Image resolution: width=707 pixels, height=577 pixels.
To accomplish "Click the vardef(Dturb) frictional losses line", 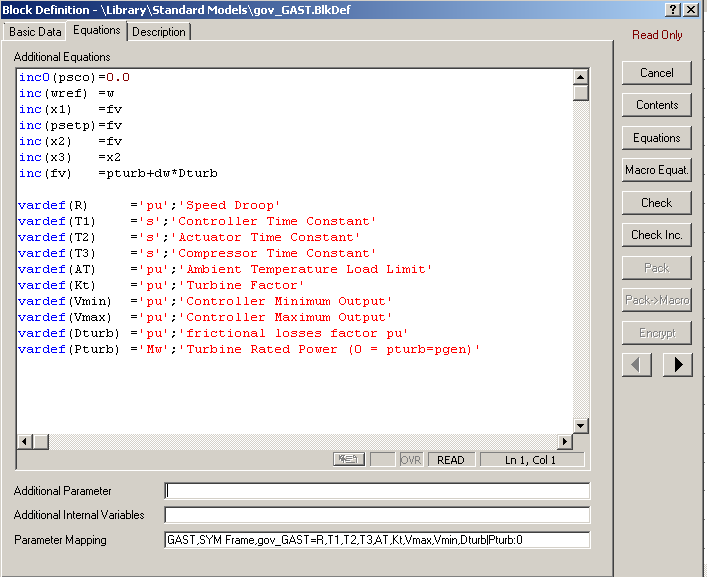I will 213,334.
